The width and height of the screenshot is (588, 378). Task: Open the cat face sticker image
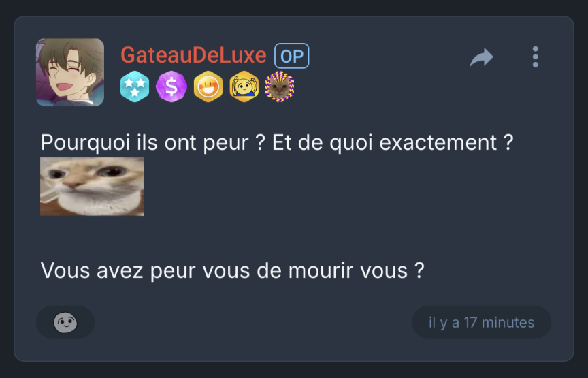(x=93, y=187)
